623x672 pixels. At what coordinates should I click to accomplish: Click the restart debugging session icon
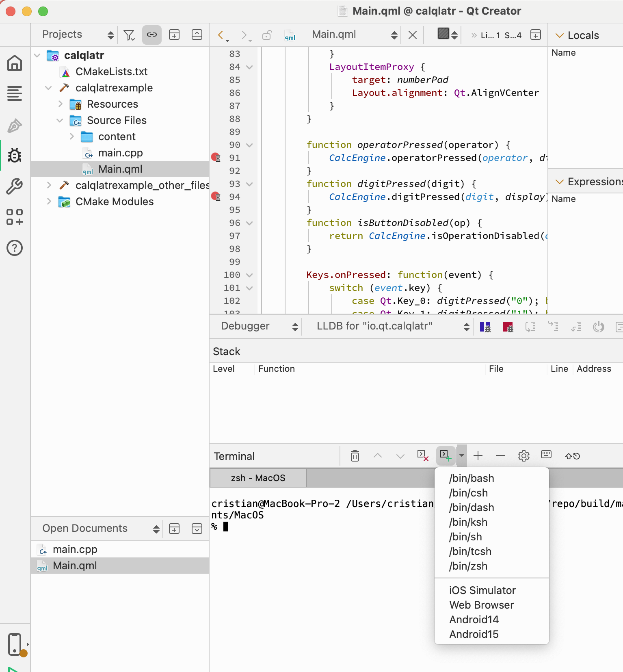pos(599,327)
